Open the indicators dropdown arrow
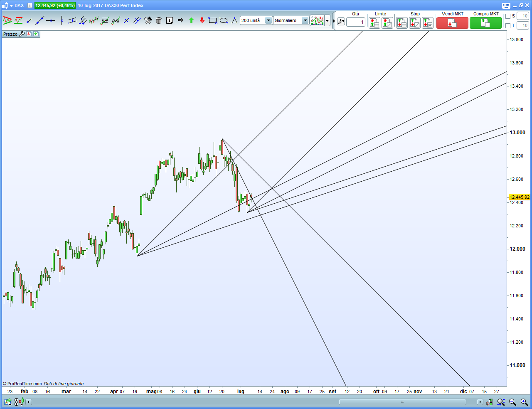This screenshot has height=409, width=532. pos(328,20)
